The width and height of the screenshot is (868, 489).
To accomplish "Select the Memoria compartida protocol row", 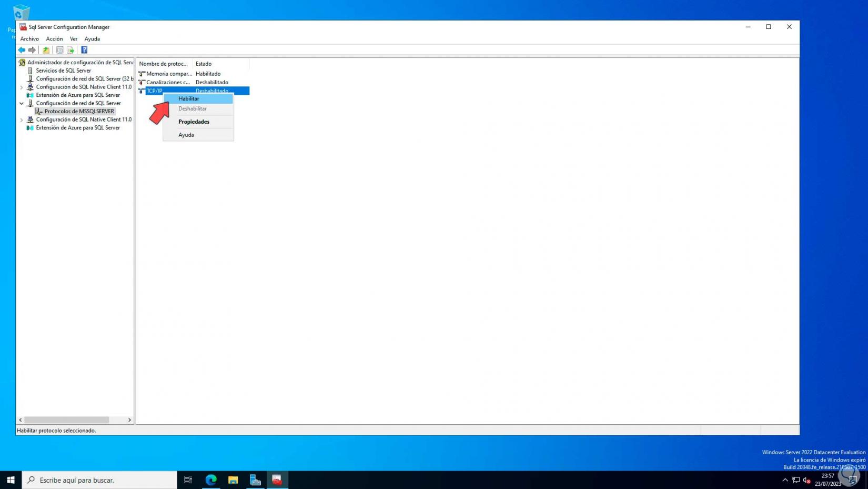I will click(193, 74).
